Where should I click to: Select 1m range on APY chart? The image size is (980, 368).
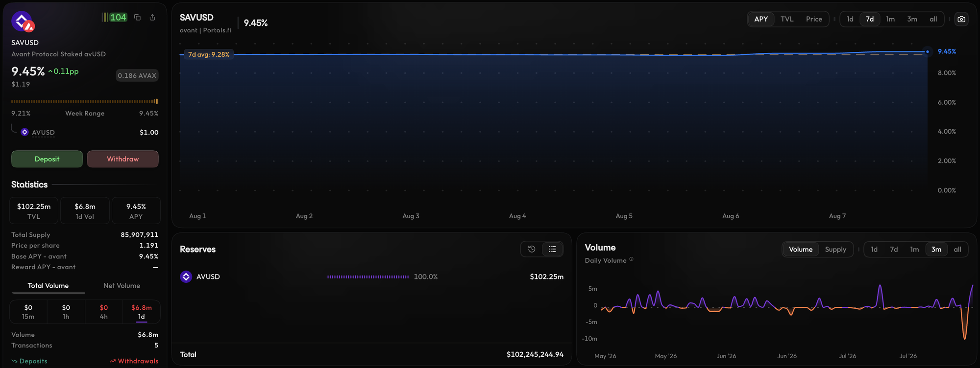coord(890,19)
